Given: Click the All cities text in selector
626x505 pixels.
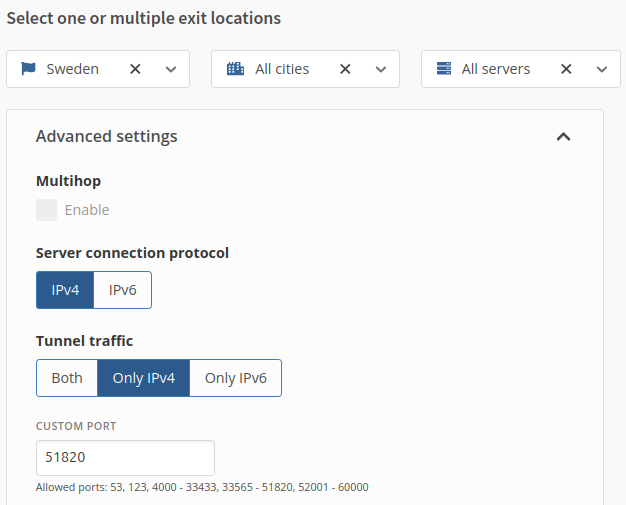Looking at the screenshot, I should point(282,69).
